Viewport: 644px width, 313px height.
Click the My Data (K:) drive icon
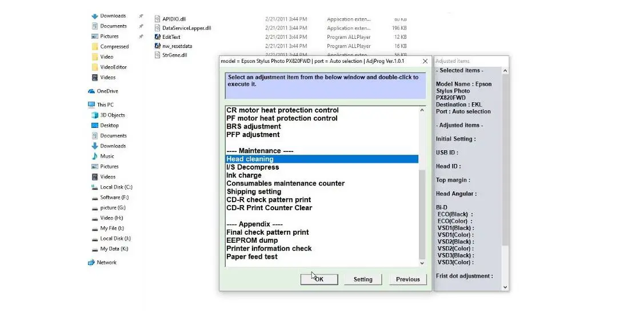[95, 249]
